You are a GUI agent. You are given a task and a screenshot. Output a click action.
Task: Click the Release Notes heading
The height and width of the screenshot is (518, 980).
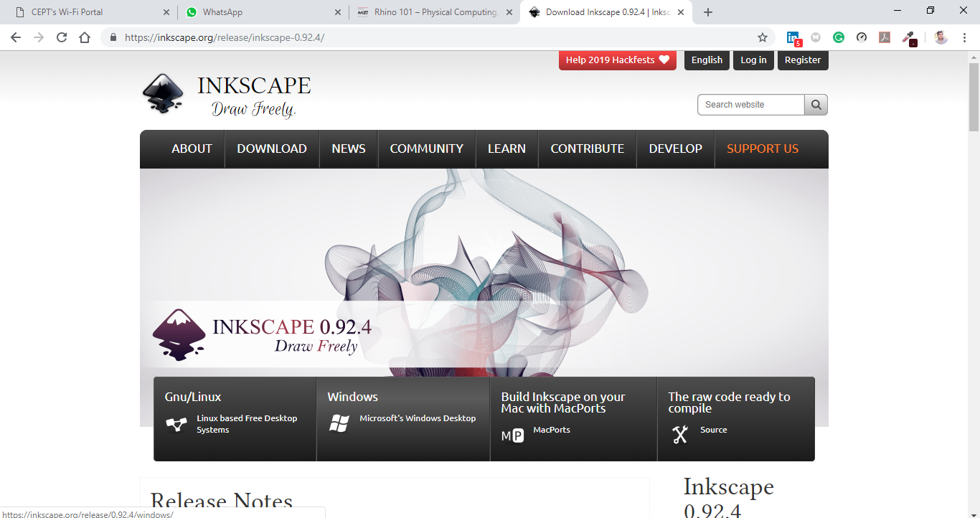(x=222, y=502)
